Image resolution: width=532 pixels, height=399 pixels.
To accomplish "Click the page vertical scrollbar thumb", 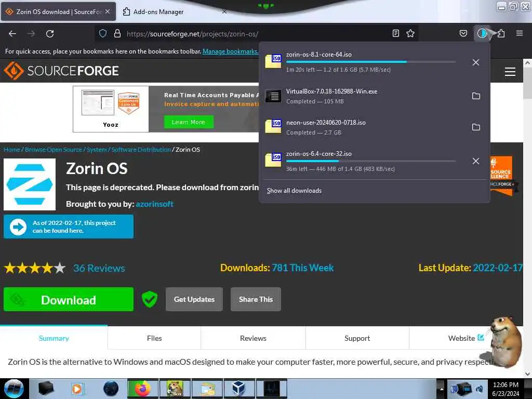I will coord(527,84).
